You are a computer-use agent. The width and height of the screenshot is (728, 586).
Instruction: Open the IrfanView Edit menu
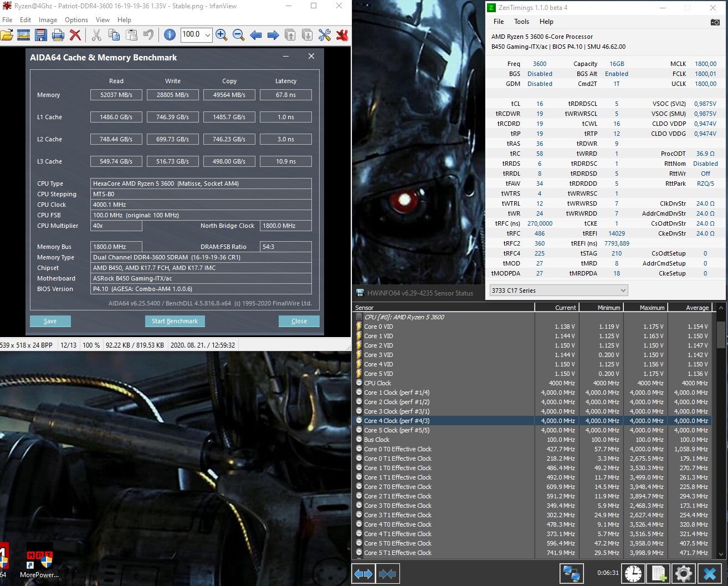point(25,20)
